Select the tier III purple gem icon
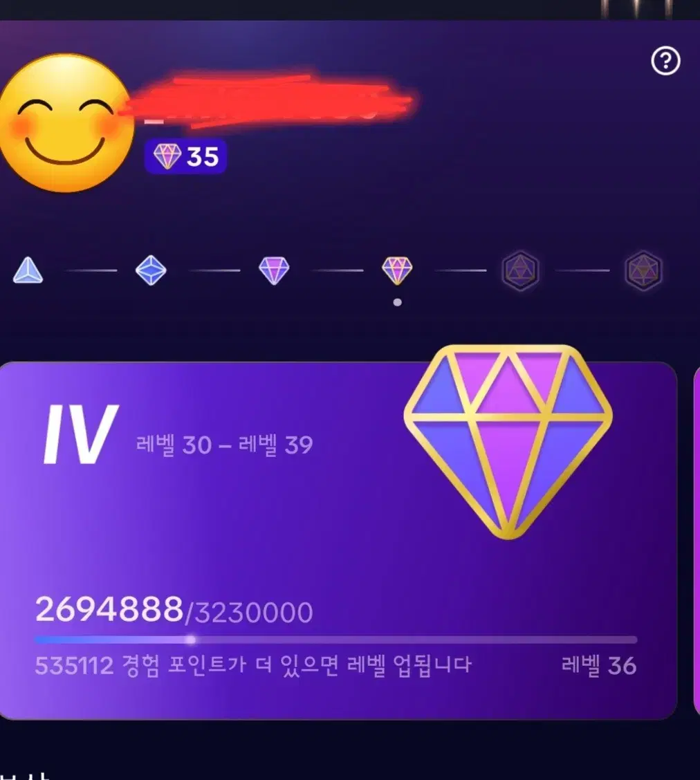 (x=274, y=270)
